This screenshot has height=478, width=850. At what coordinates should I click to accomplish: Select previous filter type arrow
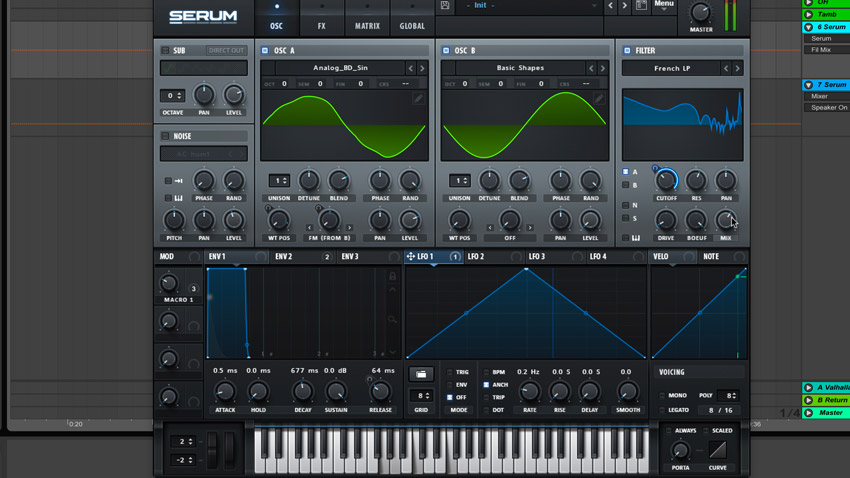click(x=726, y=68)
